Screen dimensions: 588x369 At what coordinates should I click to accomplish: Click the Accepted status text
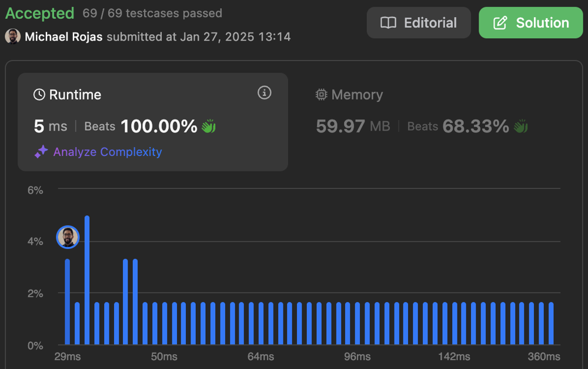tap(40, 13)
